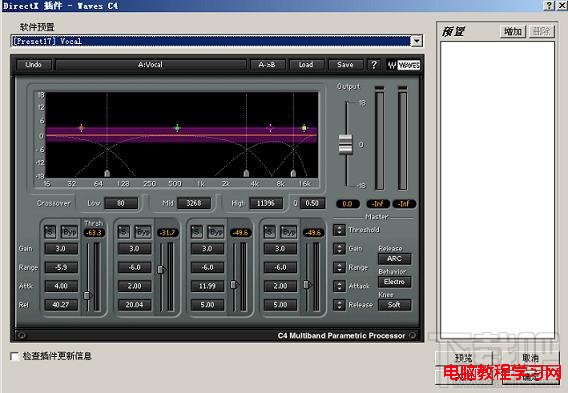Click the Low crossover field showing 80
The height and width of the screenshot is (393, 568).
point(121,204)
